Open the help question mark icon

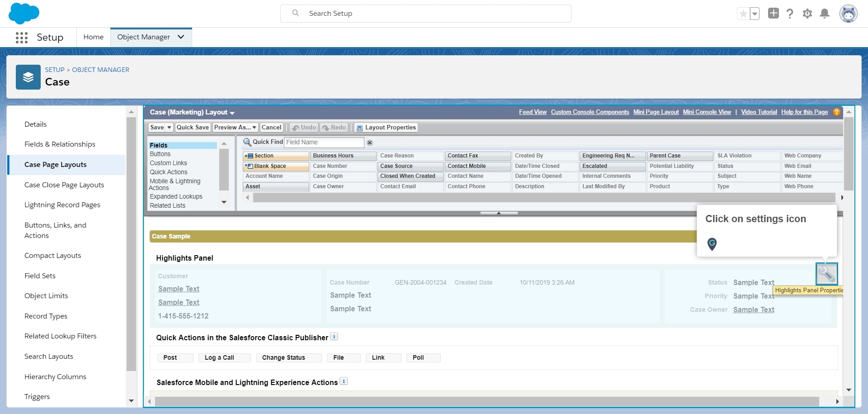tap(790, 14)
